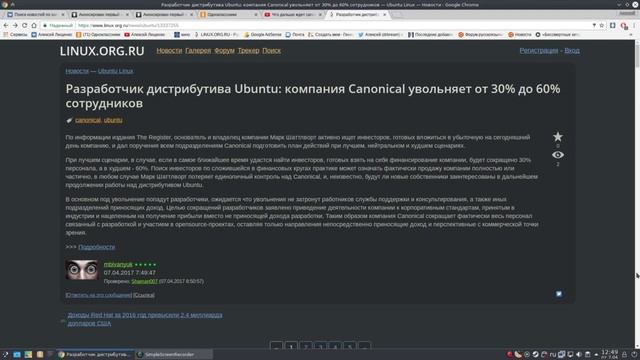Click the Ссылка permalink
This screenshot has height=360, width=640.
pos(144,295)
